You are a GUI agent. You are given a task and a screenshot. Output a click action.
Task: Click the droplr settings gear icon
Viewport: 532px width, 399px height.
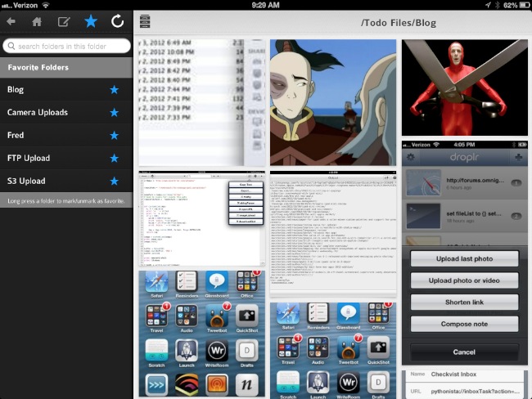coord(411,157)
